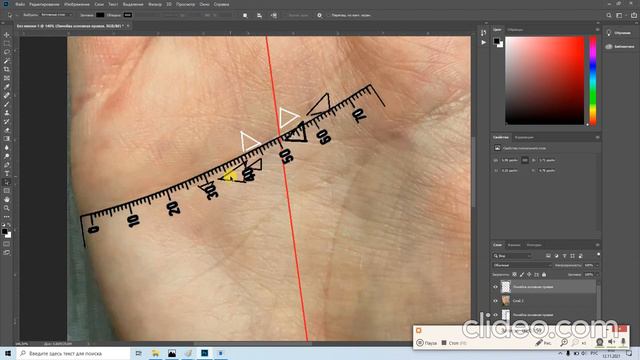Screen dimensions: 640x360
Task: Select the Frame tool
Action: pyautogui.click(x=7, y=78)
